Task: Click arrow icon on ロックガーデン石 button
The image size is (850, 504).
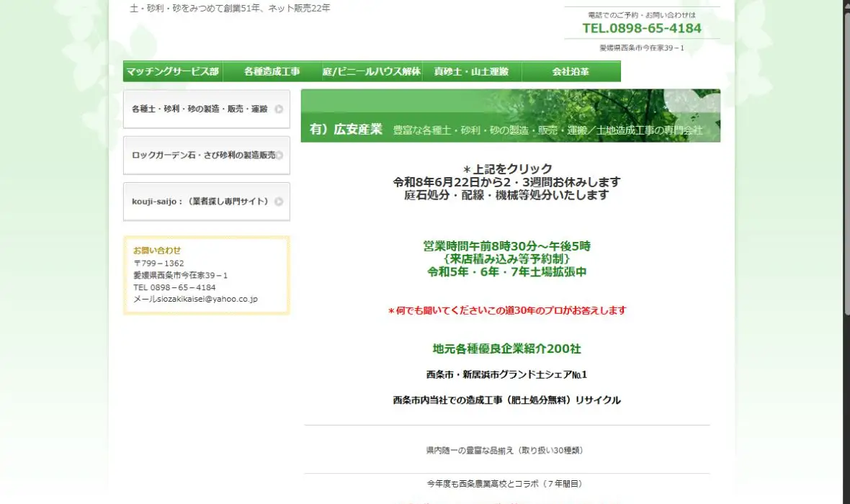Action: tap(279, 156)
